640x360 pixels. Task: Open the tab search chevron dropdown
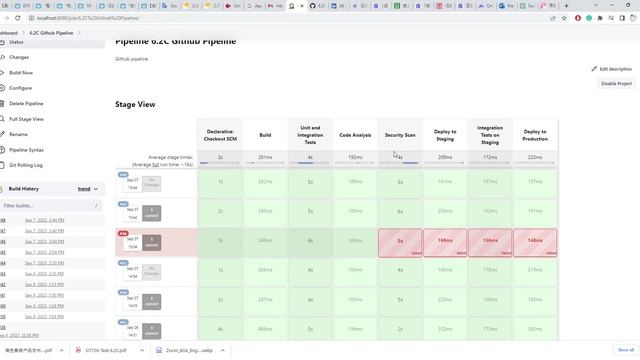(x=596, y=5)
